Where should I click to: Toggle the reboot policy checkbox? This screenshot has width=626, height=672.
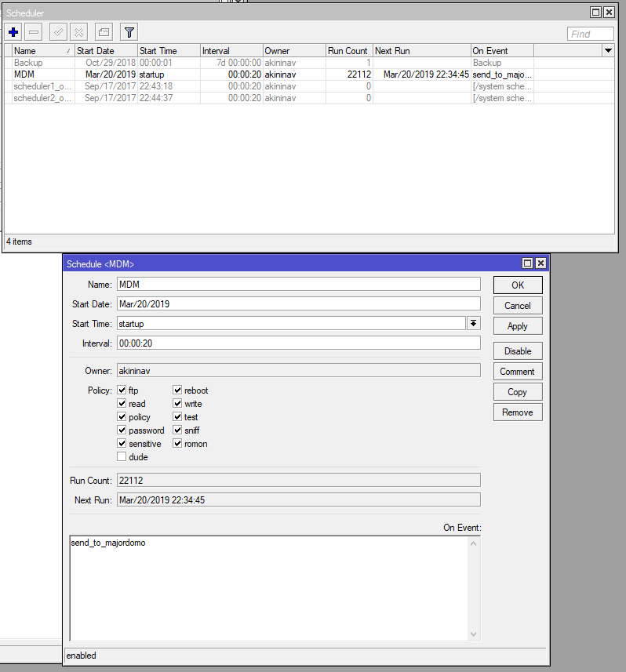[x=177, y=390]
